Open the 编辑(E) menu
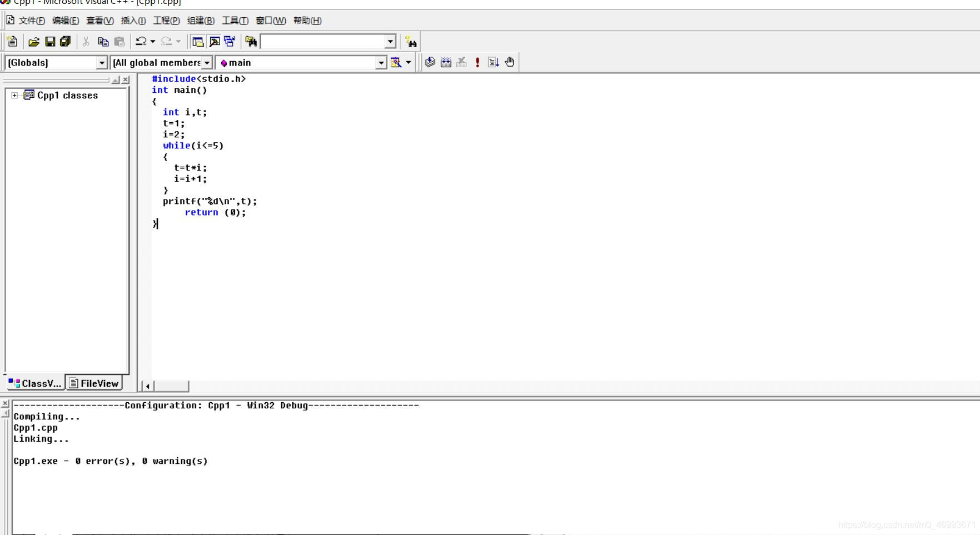Image resolution: width=980 pixels, height=535 pixels. (x=66, y=21)
